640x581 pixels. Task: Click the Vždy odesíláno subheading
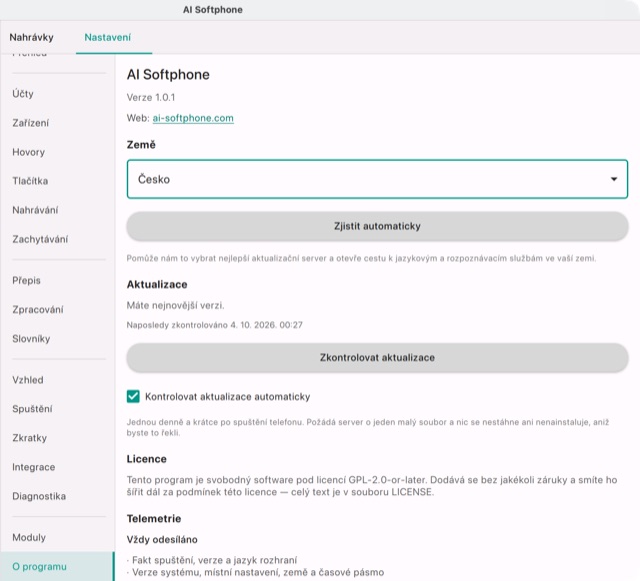[162, 539]
